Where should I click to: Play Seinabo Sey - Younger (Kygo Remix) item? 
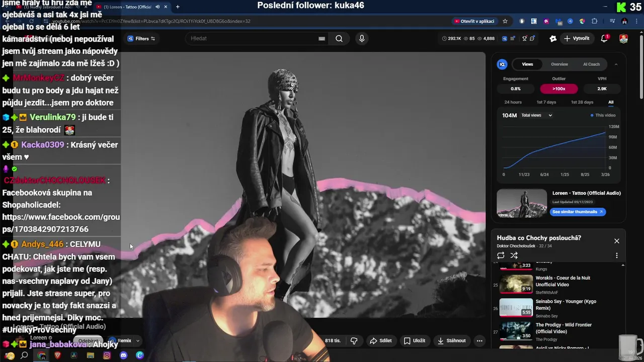click(558, 307)
